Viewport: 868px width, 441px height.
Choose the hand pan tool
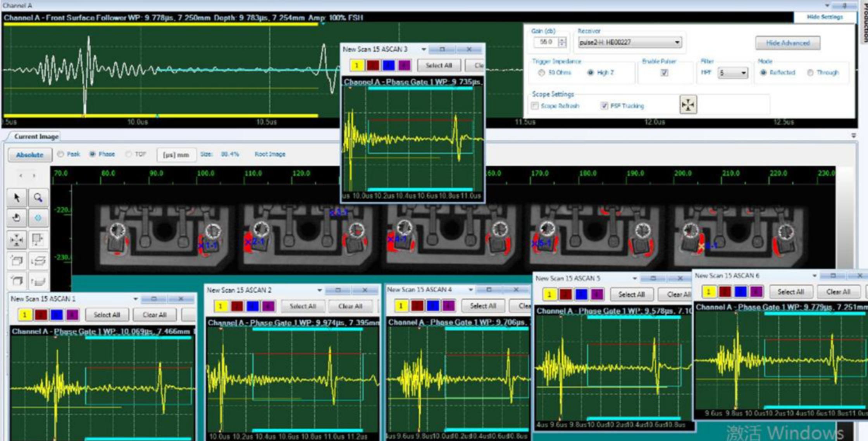click(x=17, y=218)
